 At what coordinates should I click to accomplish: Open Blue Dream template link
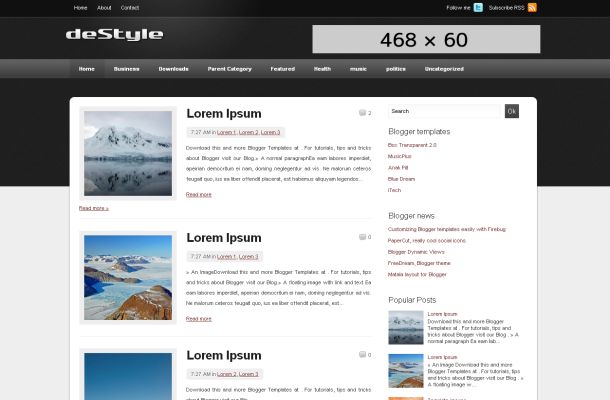pos(401,179)
